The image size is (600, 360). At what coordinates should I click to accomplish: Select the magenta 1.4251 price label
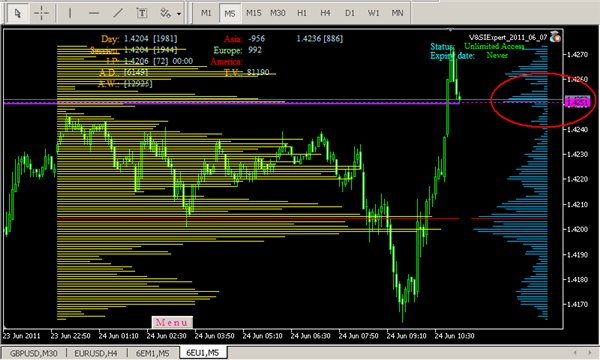[578, 102]
